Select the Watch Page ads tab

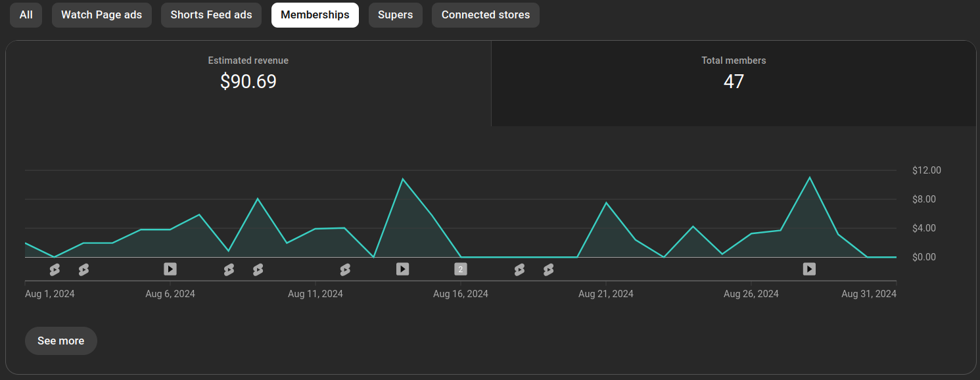coord(101,15)
